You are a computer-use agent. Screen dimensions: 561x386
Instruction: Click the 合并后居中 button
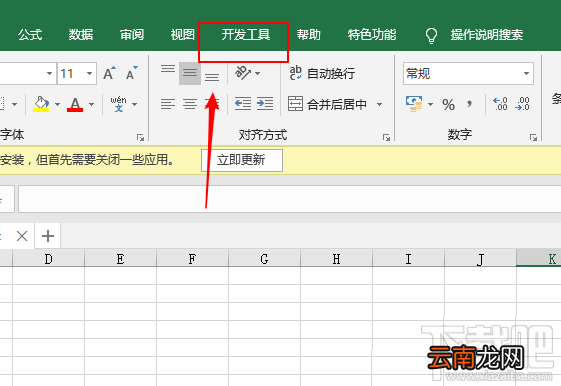coord(328,104)
